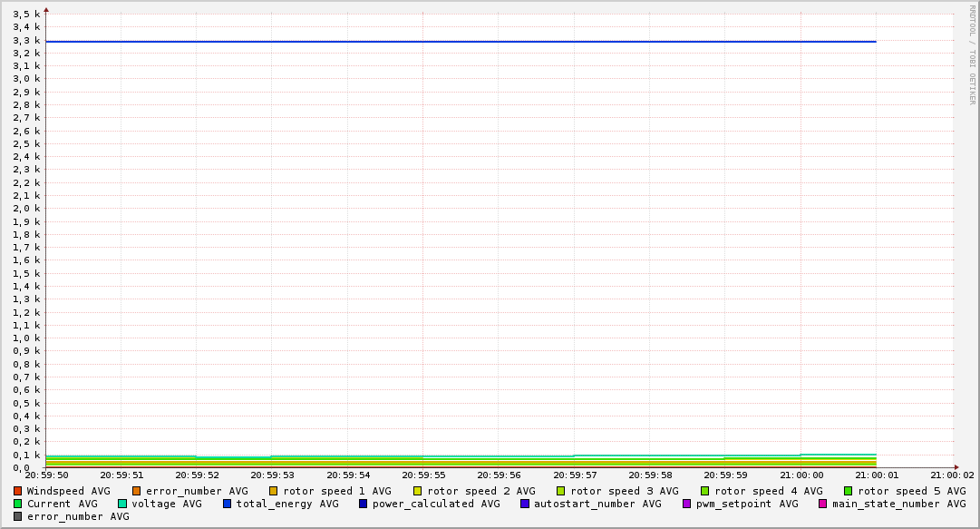Click the red Windspeed AVG legend swatch

click(17, 491)
